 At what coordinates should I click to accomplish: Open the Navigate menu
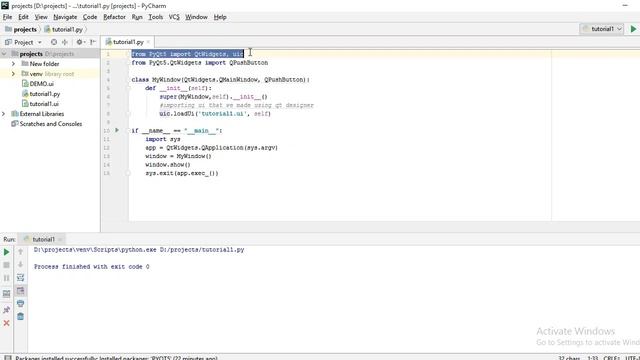tap(65, 17)
